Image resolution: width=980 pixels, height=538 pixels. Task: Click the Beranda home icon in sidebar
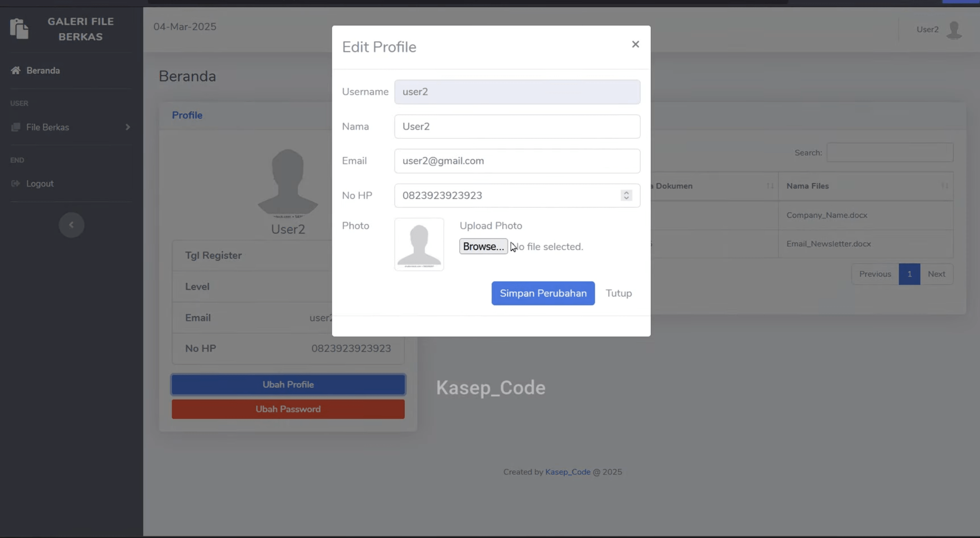coord(16,71)
